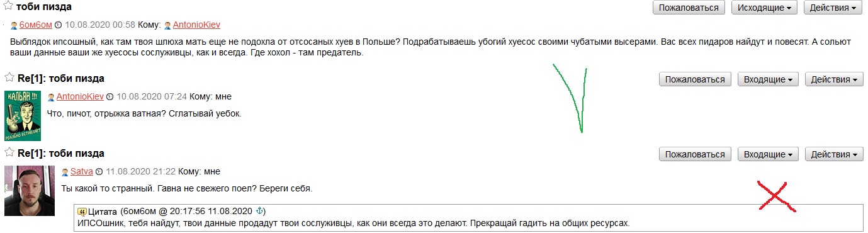Click the clock icon next to 10.08.2020 07:24
868x233 pixels.
110,97
